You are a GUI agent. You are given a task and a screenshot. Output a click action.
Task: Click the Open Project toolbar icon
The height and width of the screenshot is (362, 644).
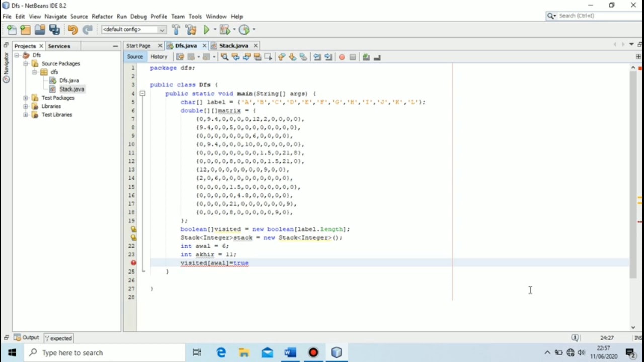pos(40,30)
